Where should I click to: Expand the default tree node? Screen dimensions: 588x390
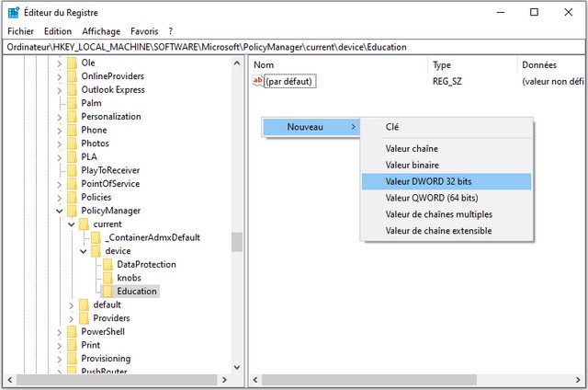coord(72,305)
